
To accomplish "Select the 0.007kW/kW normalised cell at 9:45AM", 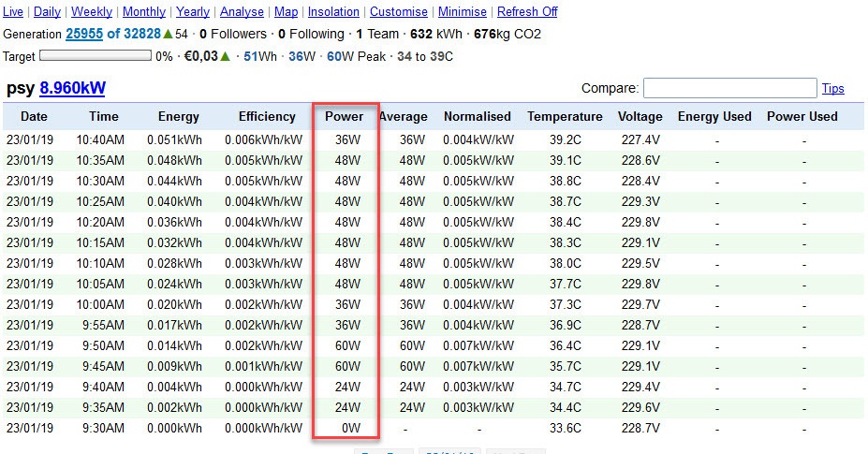I will point(478,366).
